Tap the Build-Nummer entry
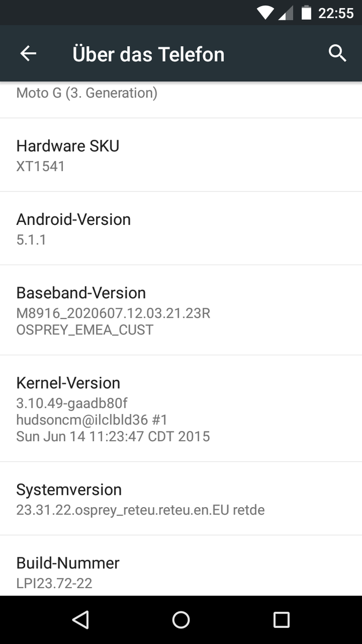362x644 pixels. (181, 566)
